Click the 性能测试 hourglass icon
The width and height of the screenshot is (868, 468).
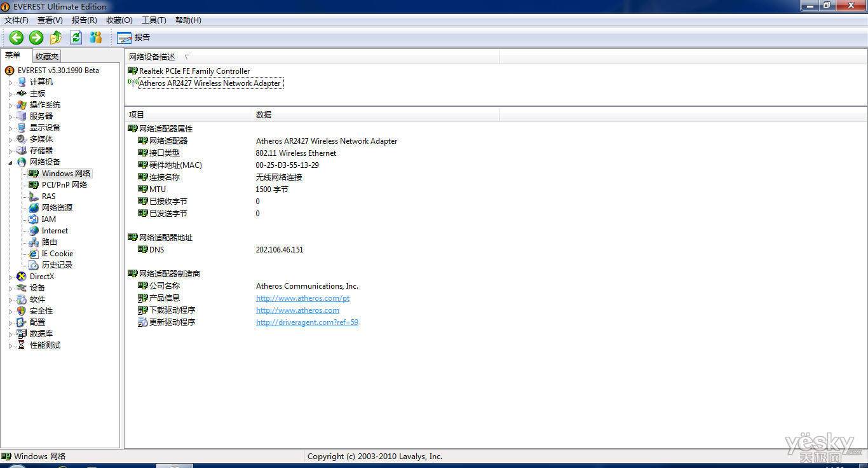pos(22,345)
